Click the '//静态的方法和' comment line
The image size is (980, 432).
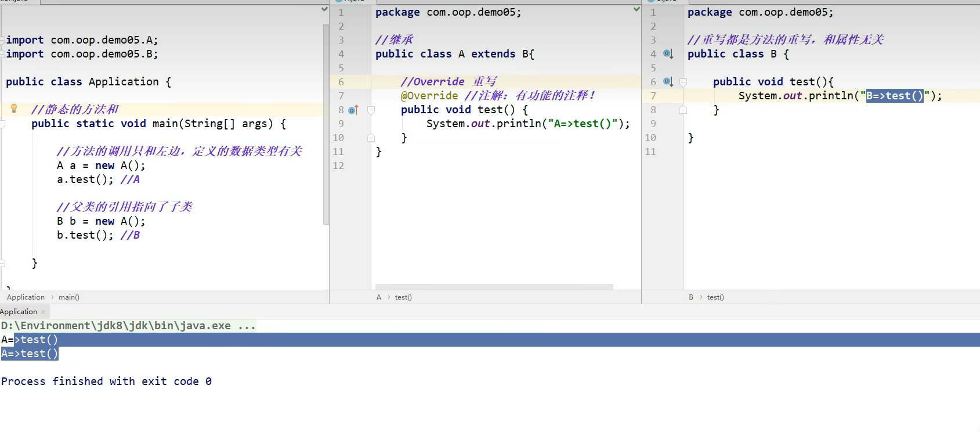[74, 110]
